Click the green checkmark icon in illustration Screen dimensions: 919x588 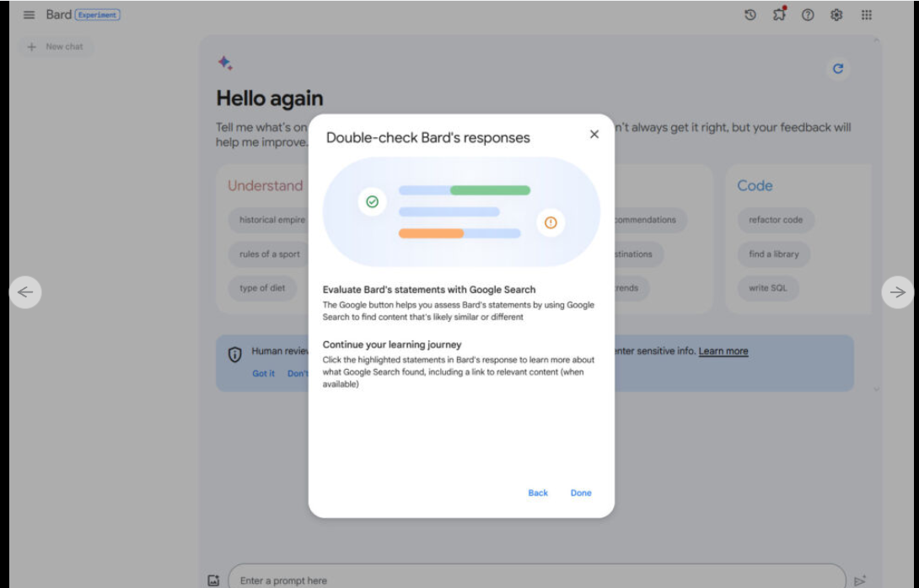(372, 202)
